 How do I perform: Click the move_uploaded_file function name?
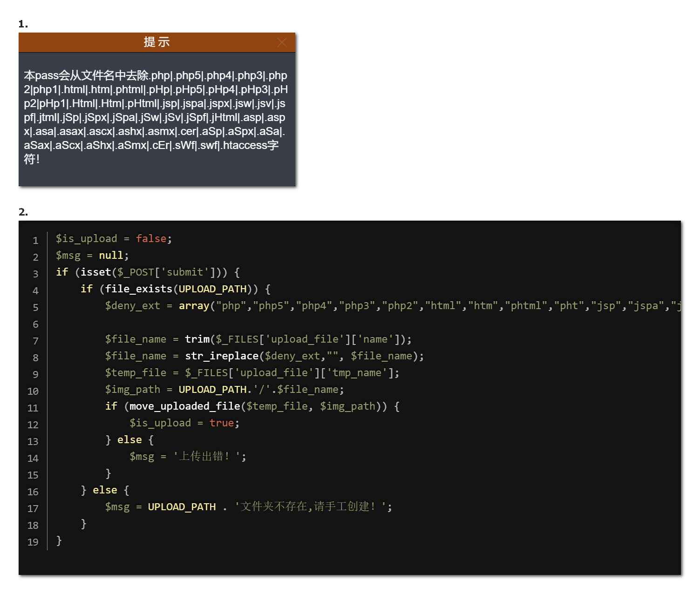point(184,406)
